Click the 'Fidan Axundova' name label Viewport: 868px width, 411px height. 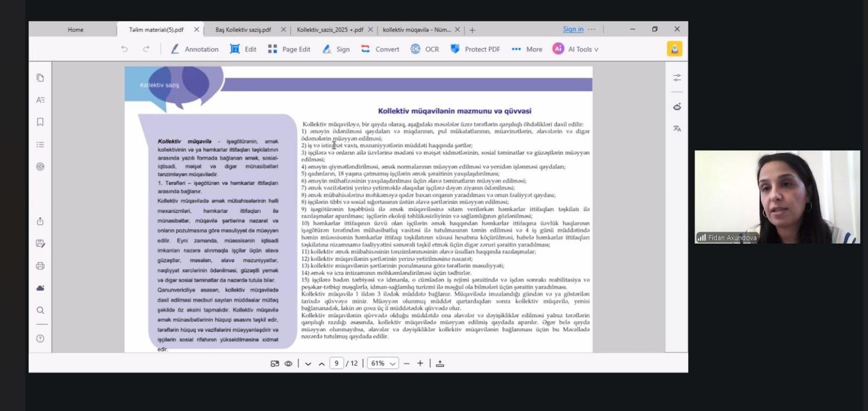pyautogui.click(x=732, y=238)
